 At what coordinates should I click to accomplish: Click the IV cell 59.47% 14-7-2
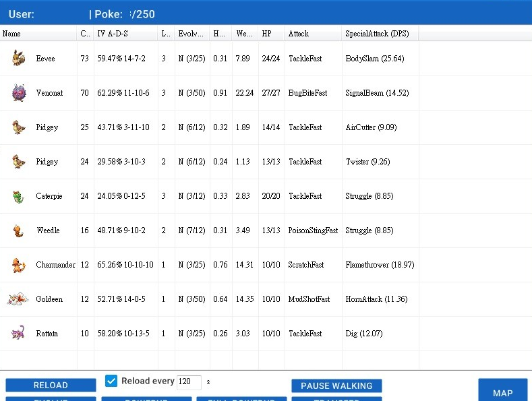click(121, 59)
